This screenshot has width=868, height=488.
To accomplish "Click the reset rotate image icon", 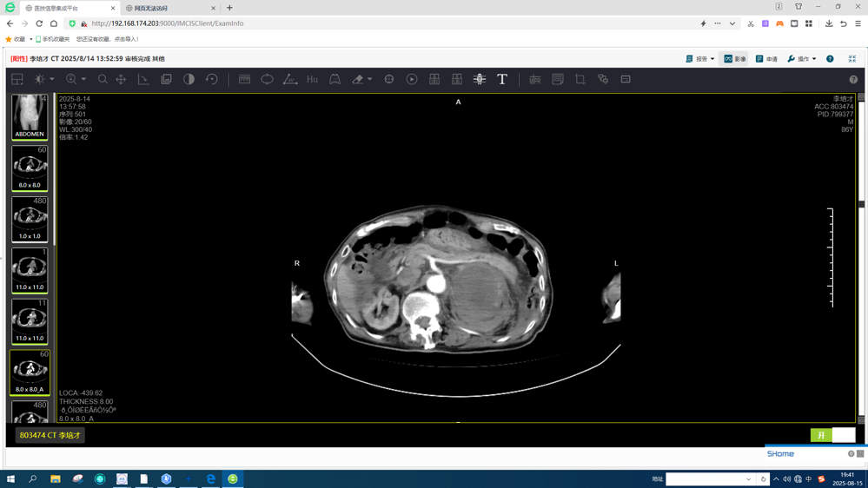I will coord(211,79).
